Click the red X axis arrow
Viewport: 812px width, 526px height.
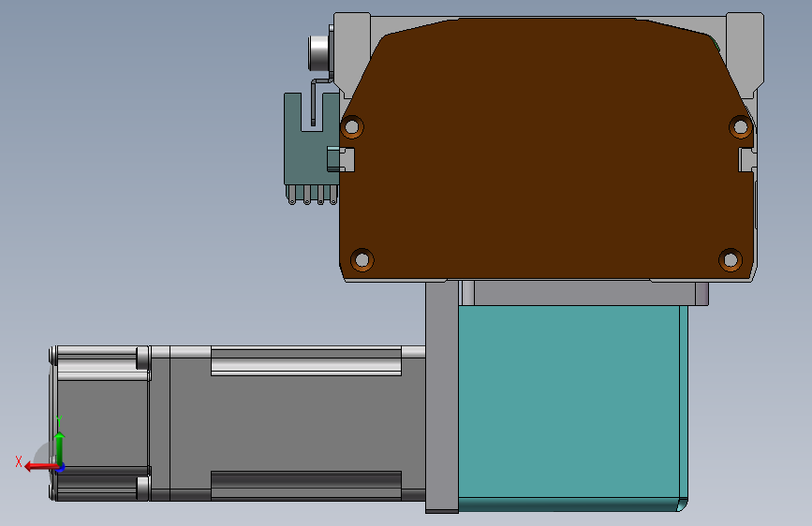tap(40, 467)
